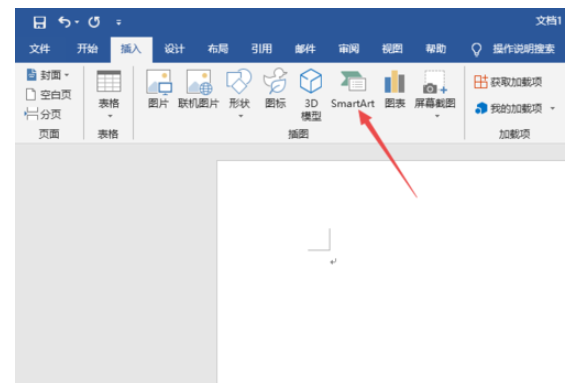Open the 形状 shapes gallery
The width and height of the screenshot is (574, 383).
click(x=239, y=89)
